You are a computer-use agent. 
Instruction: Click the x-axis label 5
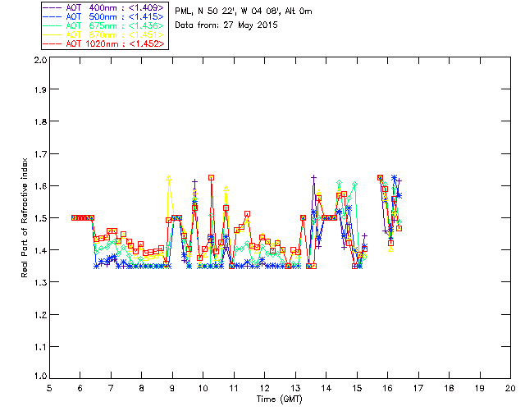pyautogui.click(x=49, y=388)
